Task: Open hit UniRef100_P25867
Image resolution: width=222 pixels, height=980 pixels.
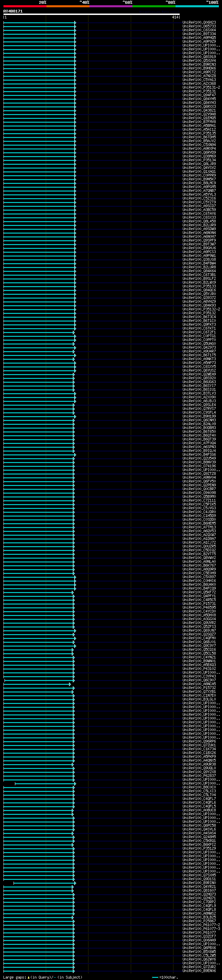Action: point(199,921)
